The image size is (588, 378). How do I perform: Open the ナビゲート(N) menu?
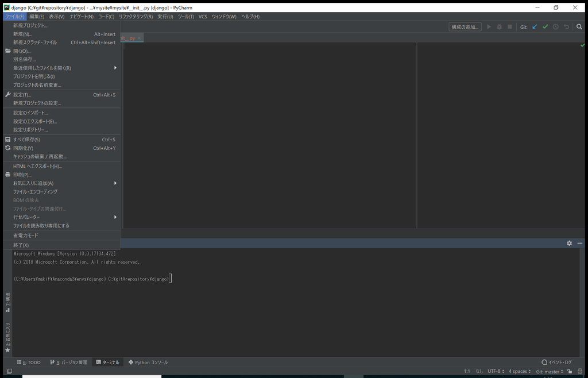[82, 17]
